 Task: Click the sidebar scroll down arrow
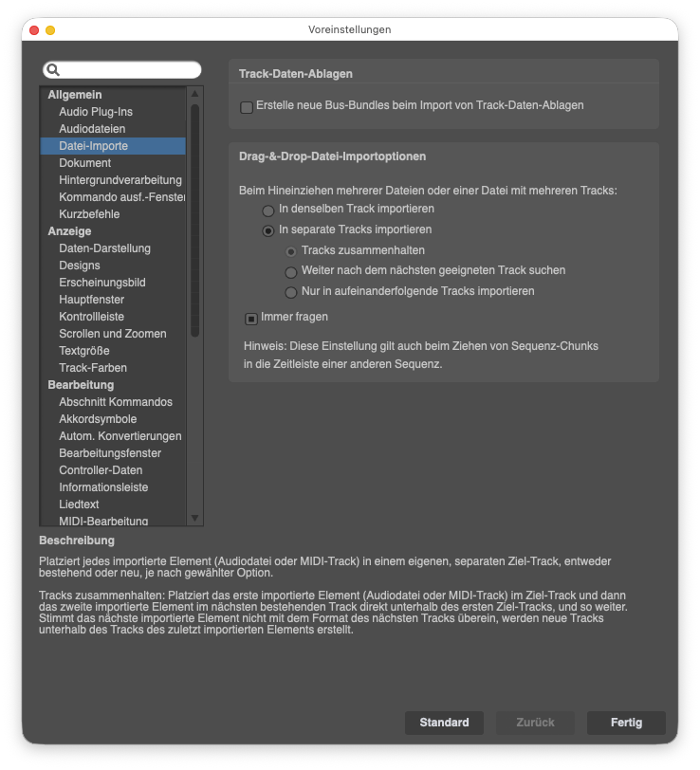195,518
